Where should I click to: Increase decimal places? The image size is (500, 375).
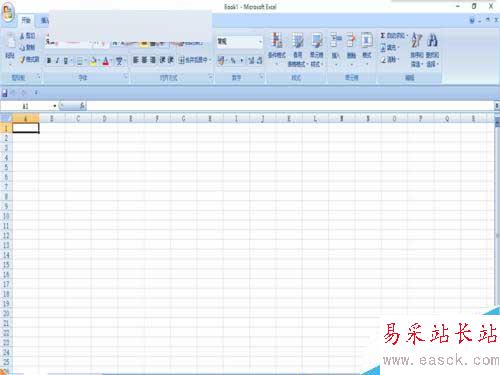tap(251, 60)
